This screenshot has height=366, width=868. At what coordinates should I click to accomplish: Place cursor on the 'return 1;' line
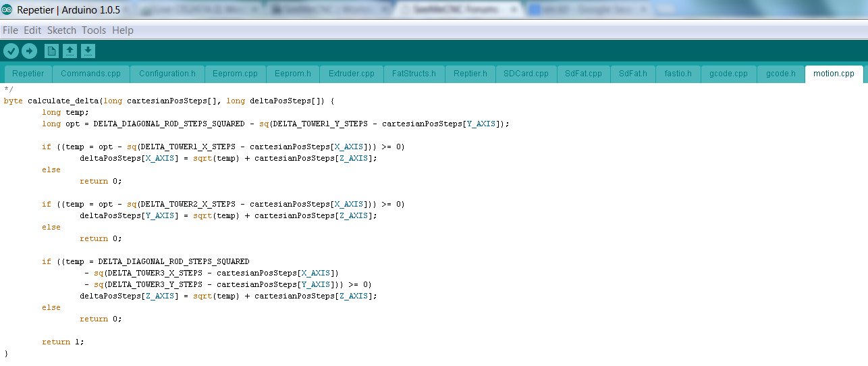coord(63,342)
